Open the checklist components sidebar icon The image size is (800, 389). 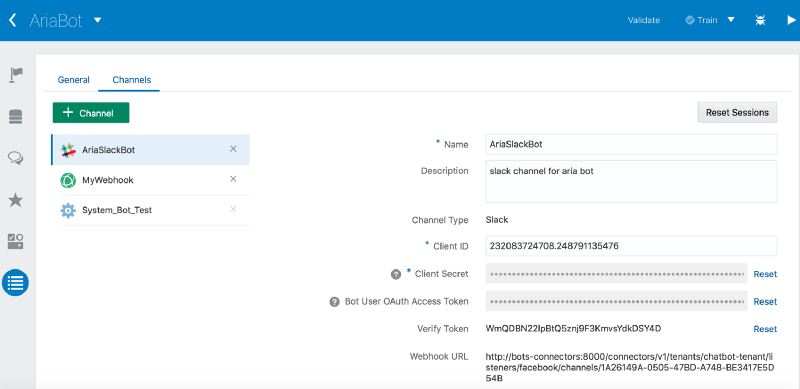click(16, 241)
